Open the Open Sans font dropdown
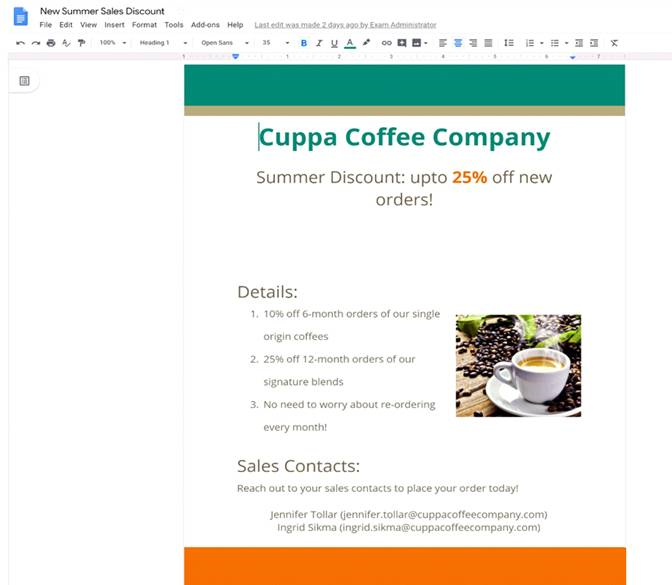The height and width of the screenshot is (585, 672). coord(224,43)
